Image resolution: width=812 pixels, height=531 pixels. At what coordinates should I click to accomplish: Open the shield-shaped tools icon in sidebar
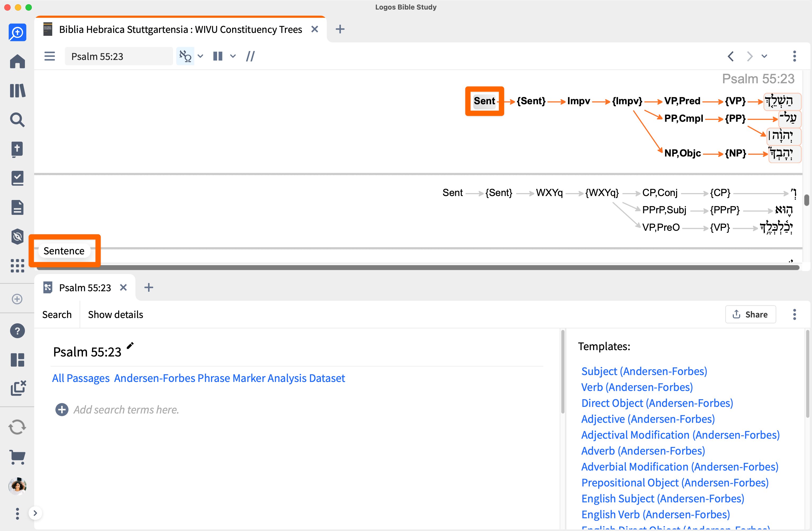[17, 237]
